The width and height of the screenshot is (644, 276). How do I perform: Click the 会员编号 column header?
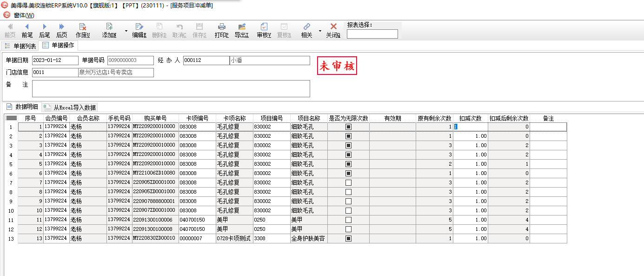coord(56,118)
